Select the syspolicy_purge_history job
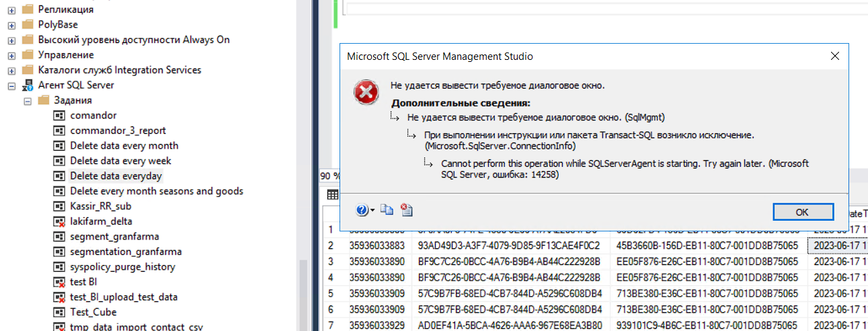This screenshot has height=331, width=868. click(x=122, y=267)
